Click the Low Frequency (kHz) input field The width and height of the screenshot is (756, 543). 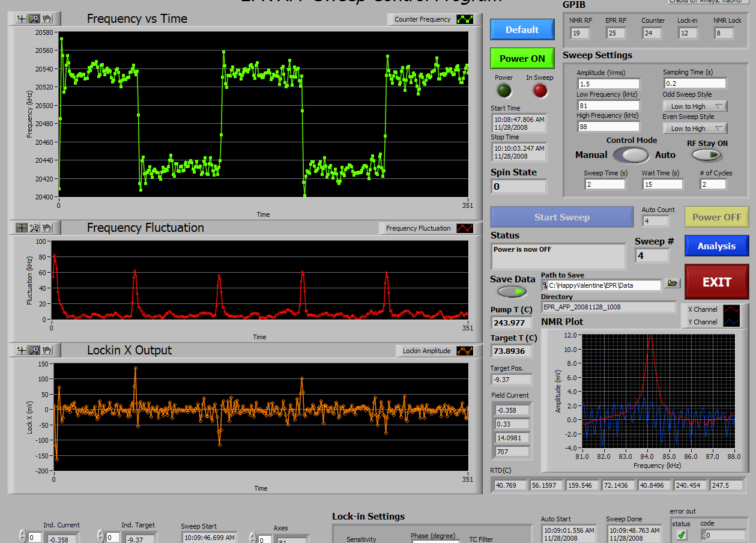(608, 106)
